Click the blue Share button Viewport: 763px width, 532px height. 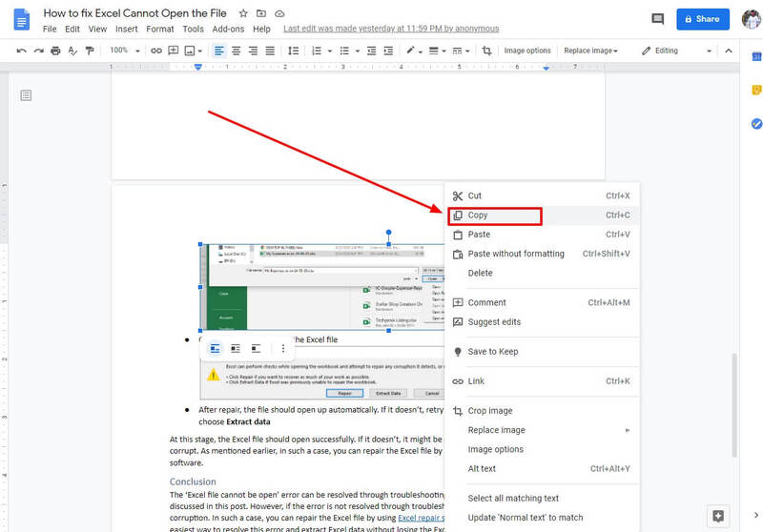[703, 19]
